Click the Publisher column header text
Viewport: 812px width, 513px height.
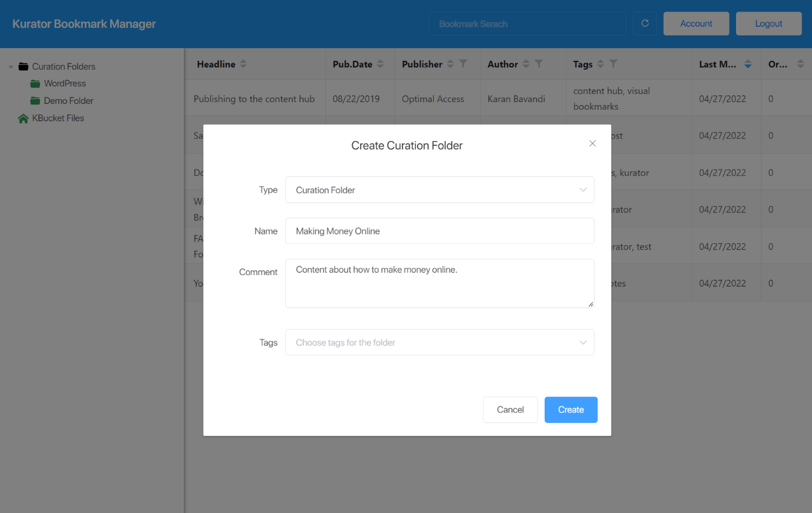tap(422, 64)
